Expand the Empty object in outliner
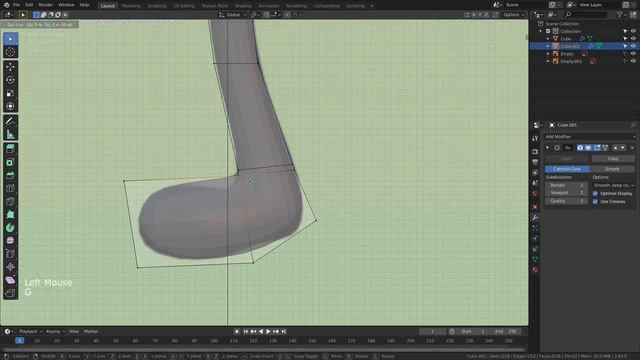The width and height of the screenshot is (640, 360). (548, 54)
